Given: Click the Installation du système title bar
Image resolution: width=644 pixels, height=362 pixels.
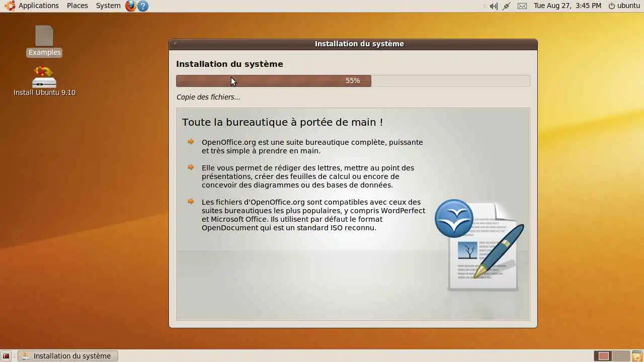Looking at the screenshot, I should pyautogui.click(x=353, y=44).
